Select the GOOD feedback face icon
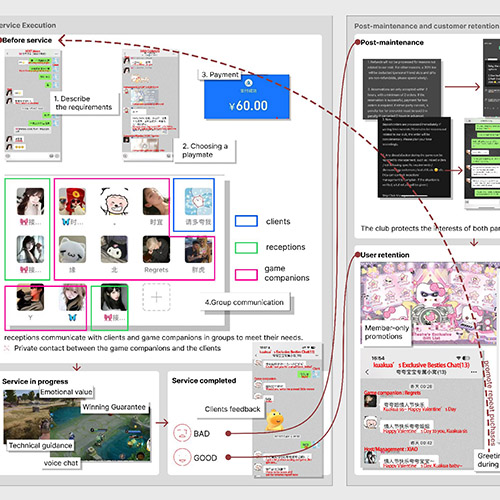This screenshot has height=500, width=500. (182, 457)
